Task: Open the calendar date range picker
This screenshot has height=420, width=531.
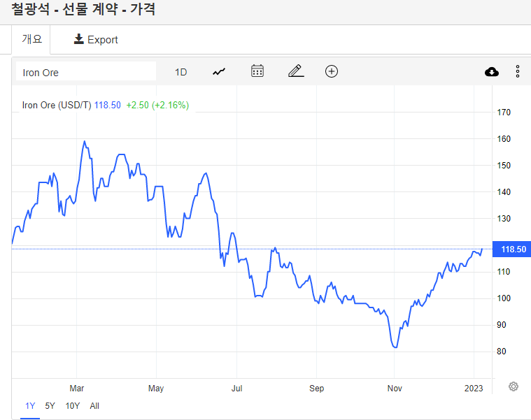Action: tap(257, 71)
